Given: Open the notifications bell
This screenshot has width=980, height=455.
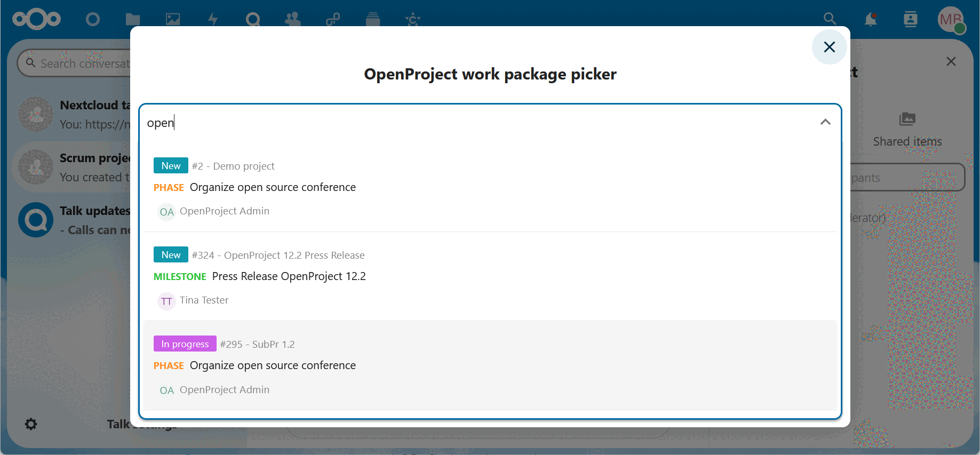Looking at the screenshot, I should click(871, 20).
